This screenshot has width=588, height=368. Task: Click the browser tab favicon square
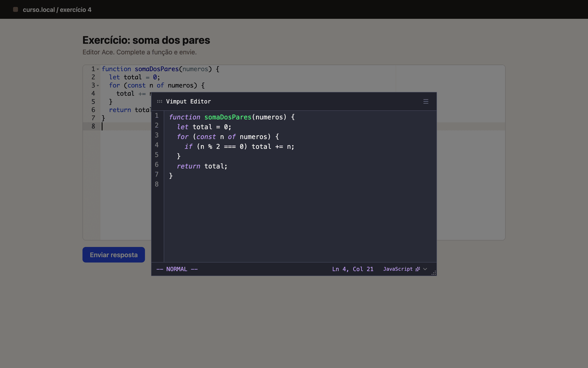click(16, 9)
